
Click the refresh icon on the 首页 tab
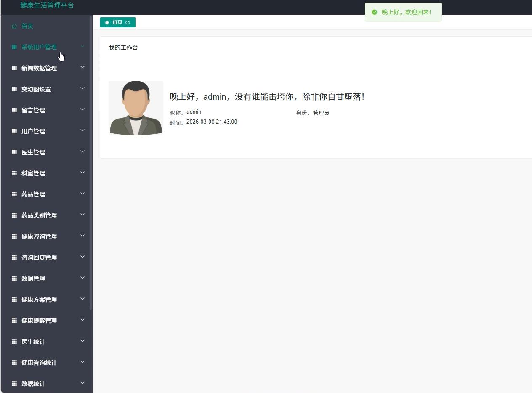[128, 22]
